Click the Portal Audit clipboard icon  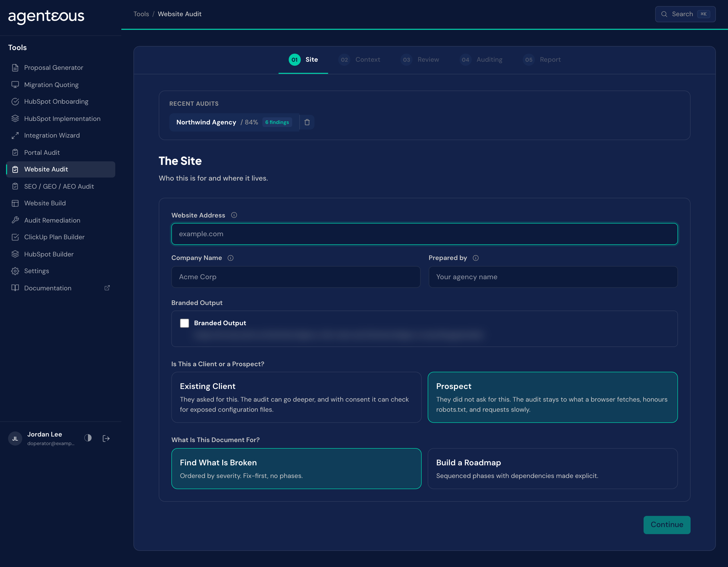[x=15, y=152]
